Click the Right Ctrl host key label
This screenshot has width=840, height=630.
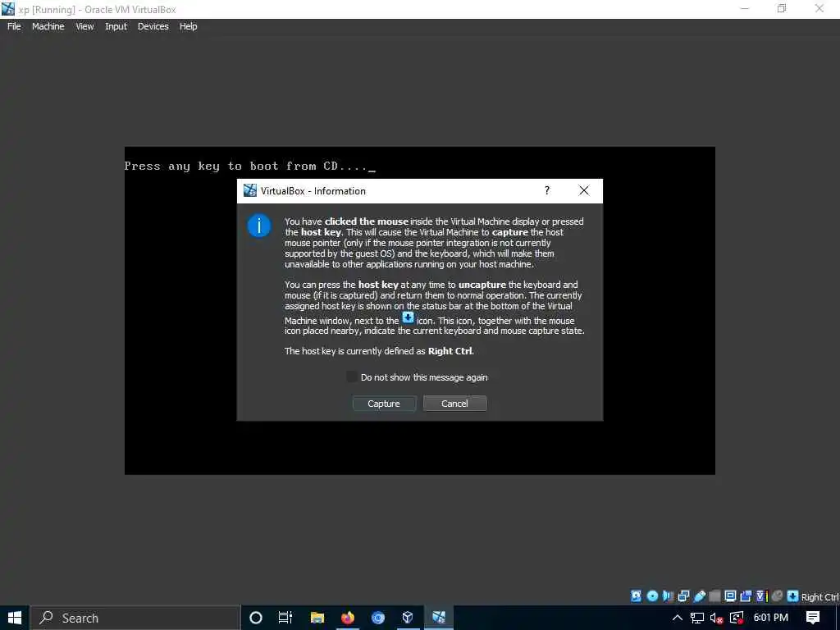click(x=819, y=597)
